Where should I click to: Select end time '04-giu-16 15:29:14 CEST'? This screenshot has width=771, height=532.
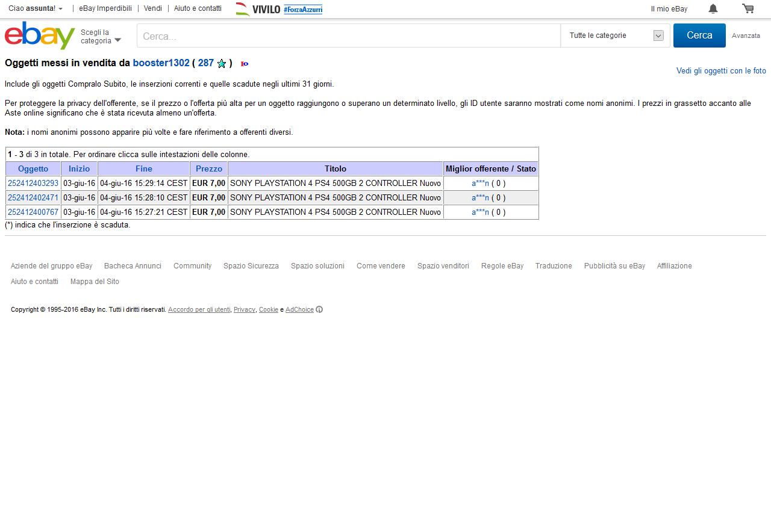pos(144,184)
